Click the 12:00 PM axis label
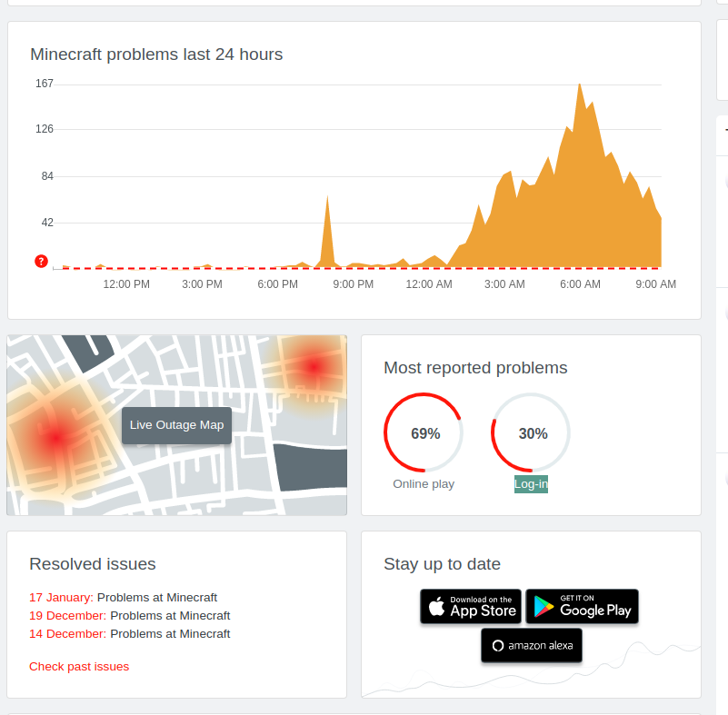Image resolution: width=728 pixels, height=715 pixels. (126, 284)
